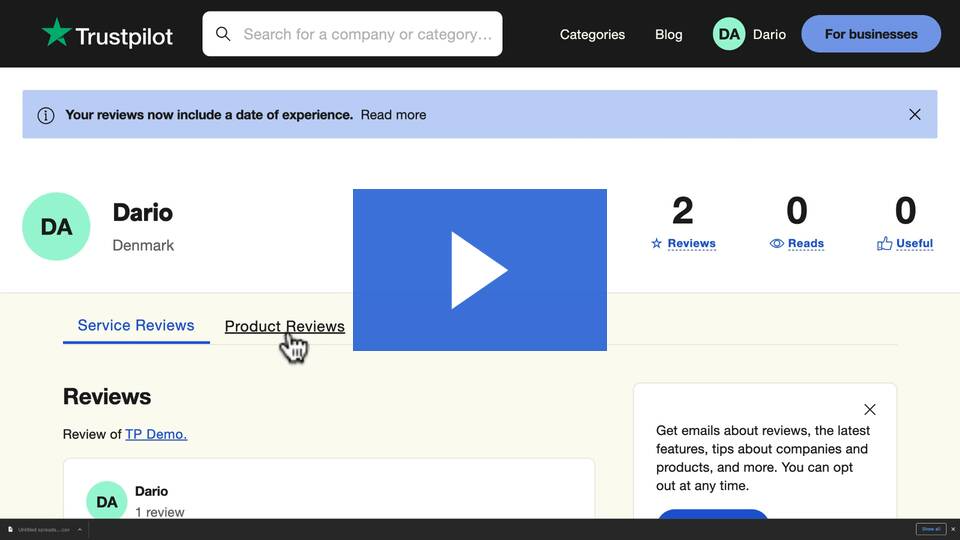Switch to the Service Reviews tab

pos(136,325)
